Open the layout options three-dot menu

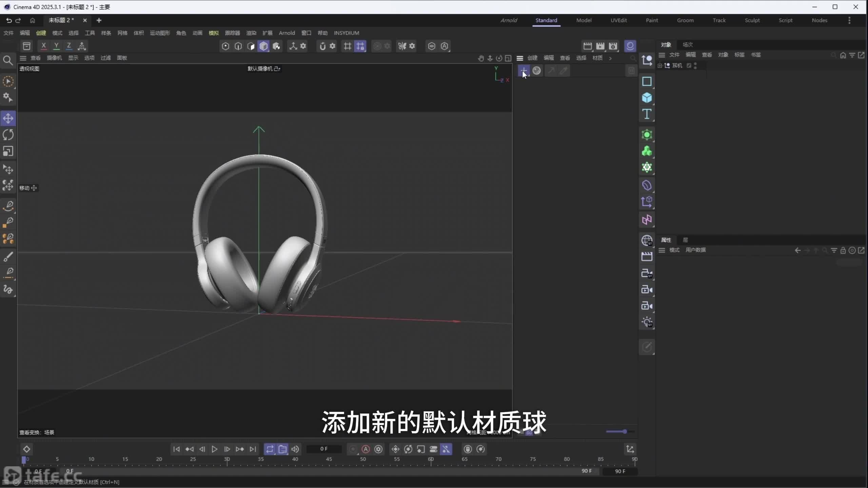(849, 20)
